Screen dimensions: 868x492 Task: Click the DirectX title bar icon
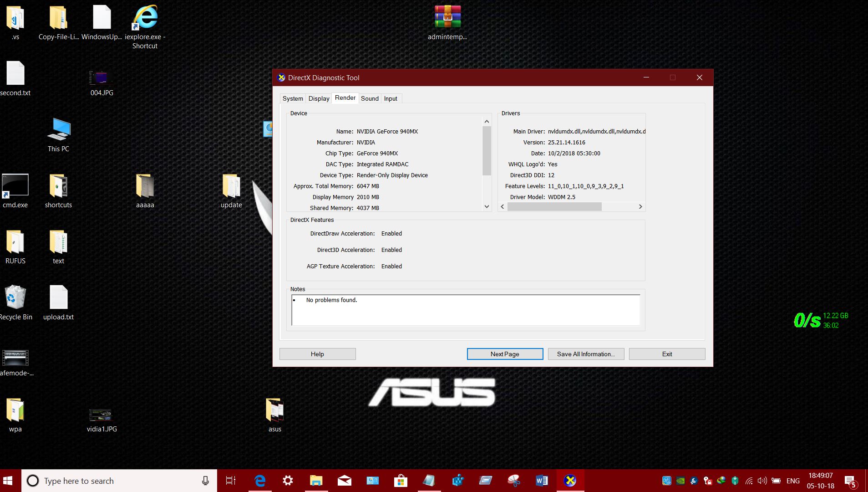[x=281, y=77]
